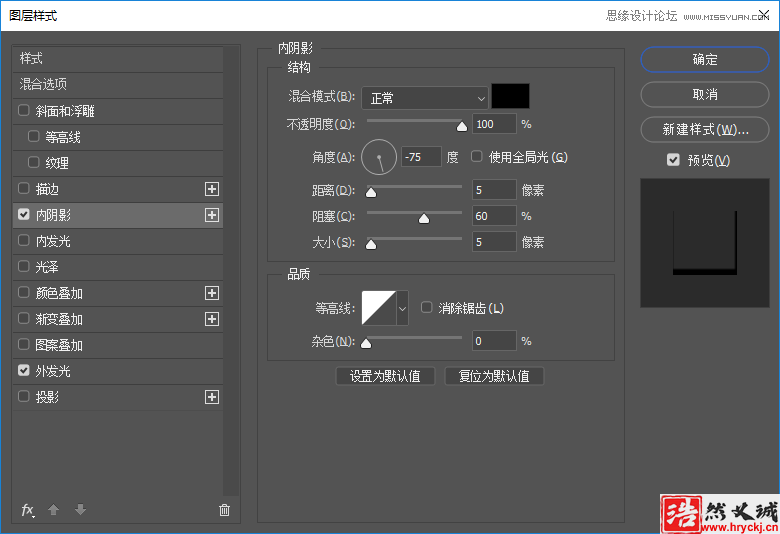The image size is (780, 534).
Task: Click the 杂色 field showing 0
Action: click(494, 341)
